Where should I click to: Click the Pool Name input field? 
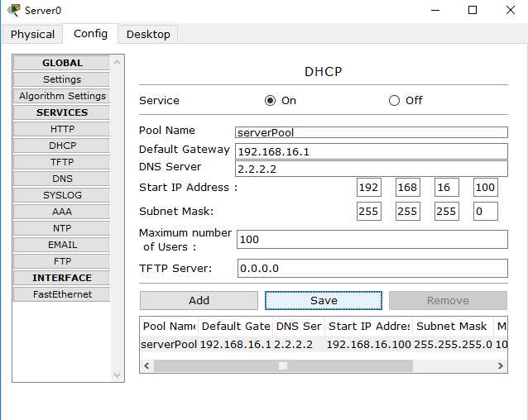coord(372,132)
